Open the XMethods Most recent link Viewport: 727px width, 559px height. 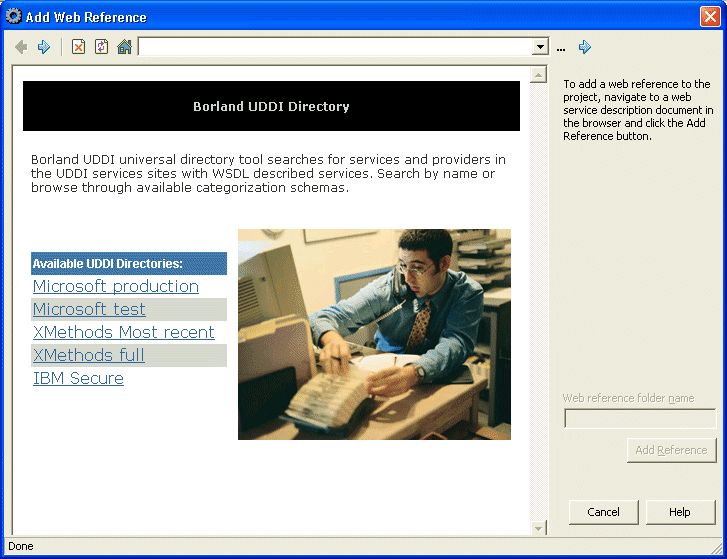pos(124,332)
